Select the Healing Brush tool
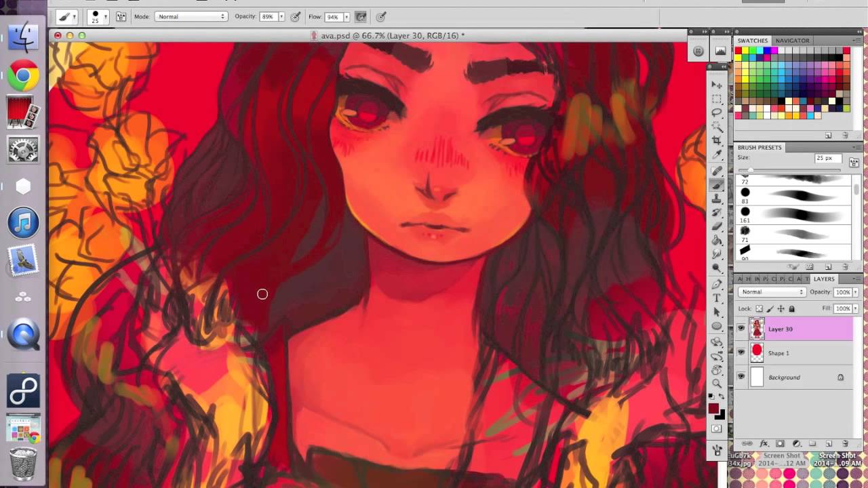This screenshot has width=868, height=488. click(717, 169)
